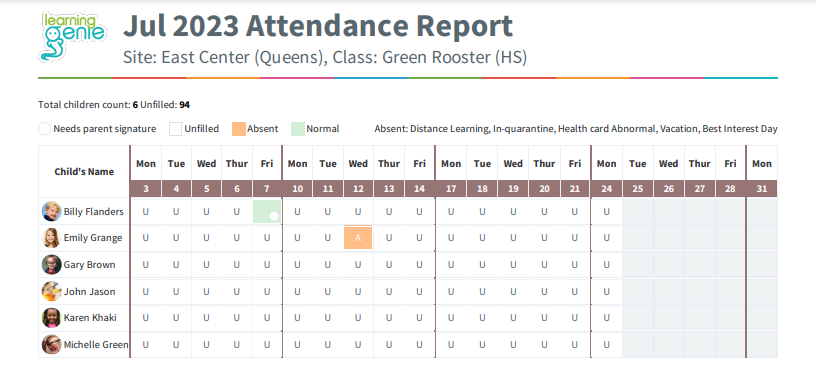Open Michelle Green's avatar photo
This screenshot has width=816, height=370.
(52, 345)
